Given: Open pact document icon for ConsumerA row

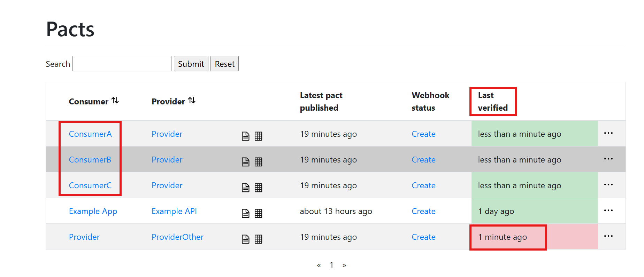Looking at the screenshot, I should (245, 136).
